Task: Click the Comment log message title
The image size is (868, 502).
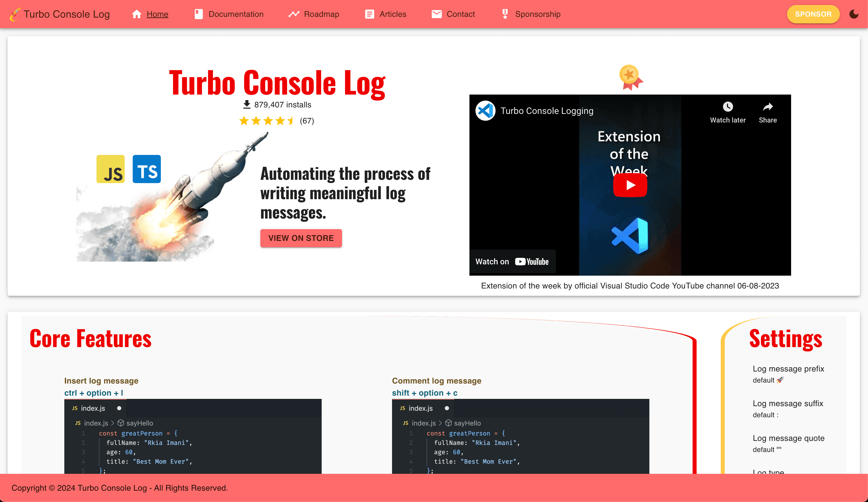Action: (437, 381)
